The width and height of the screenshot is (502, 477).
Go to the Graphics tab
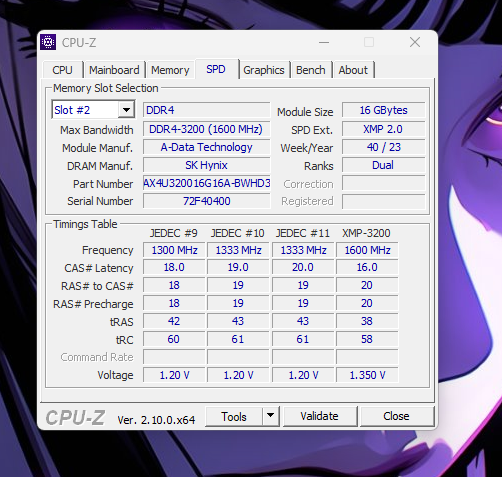(x=264, y=70)
